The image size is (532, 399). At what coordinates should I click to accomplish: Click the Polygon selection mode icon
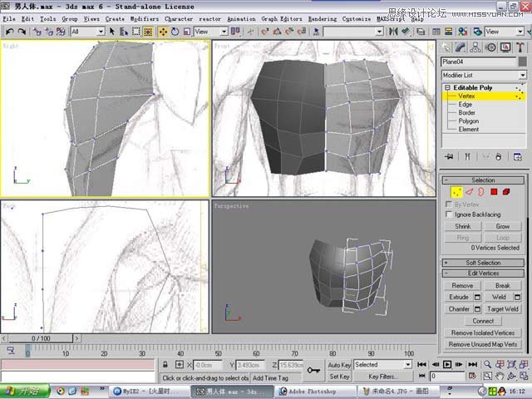pyautogui.click(x=493, y=192)
